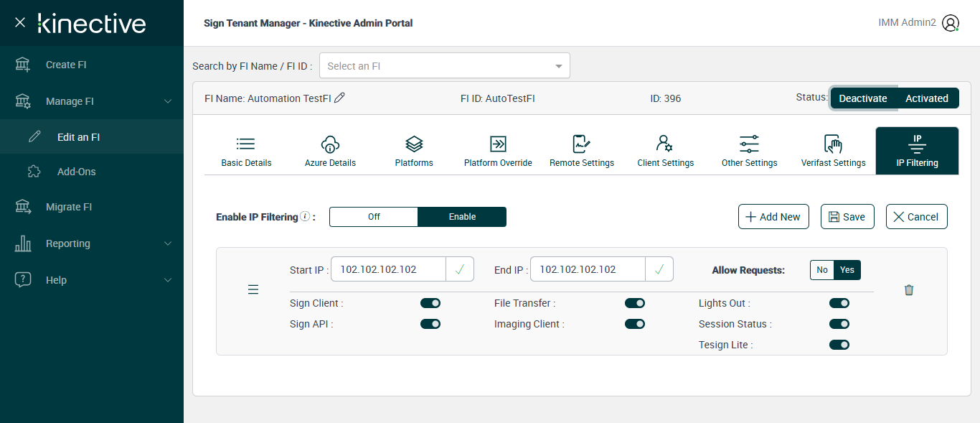Image resolution: width=980 pixels, height=423 pixels.
Task: Toggle the Imaging Client switch
Action: tap(635, 324)
